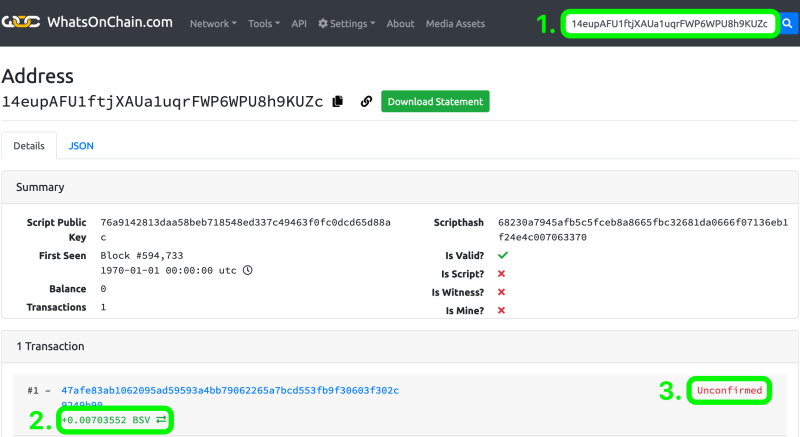Click the red X next to Is Script
The width and height of the screenshot is (800, 437).
502,274
